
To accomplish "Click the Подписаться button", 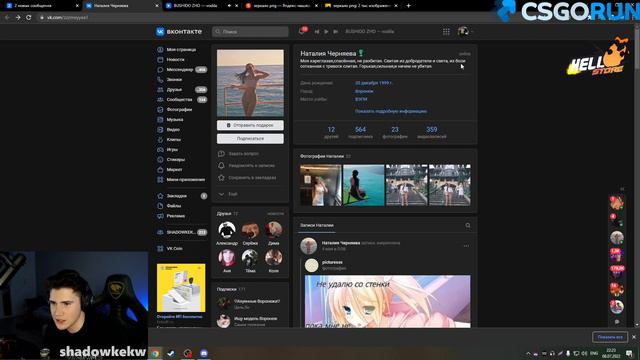I will (x=250, y=139).
